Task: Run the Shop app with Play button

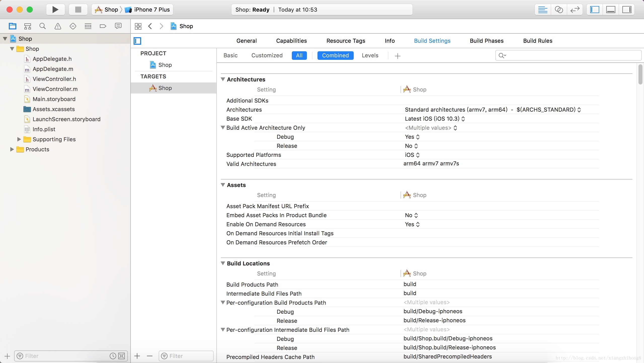Action: tap(55, 10)
